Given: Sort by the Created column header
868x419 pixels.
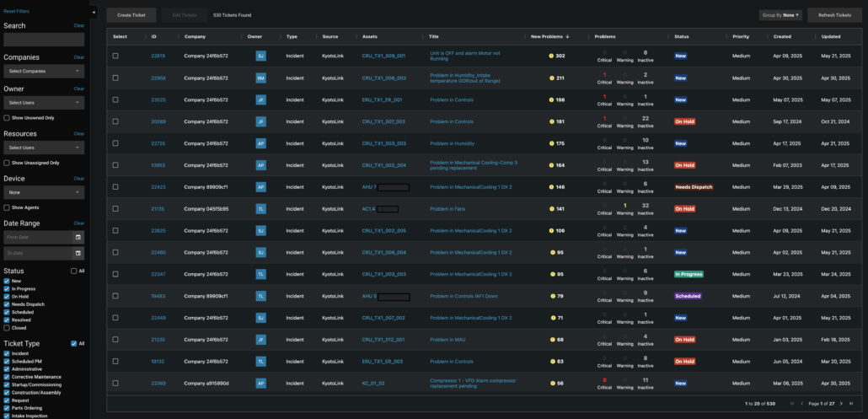Looking at the screenshot, I should (x=782, y=36).
